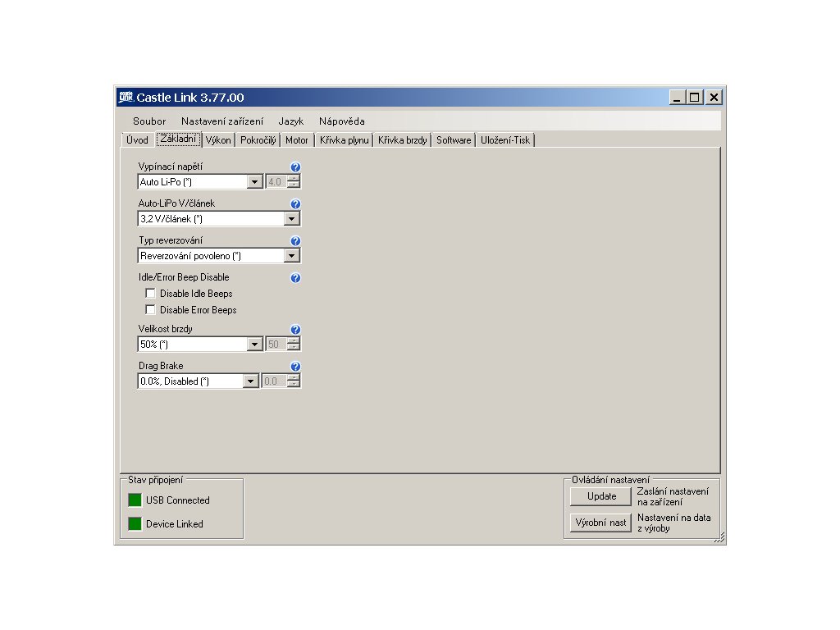Open help for Drag Brake
Image resolution: width=840 pixels, height=630 pixels.
[x=295, y=367]
